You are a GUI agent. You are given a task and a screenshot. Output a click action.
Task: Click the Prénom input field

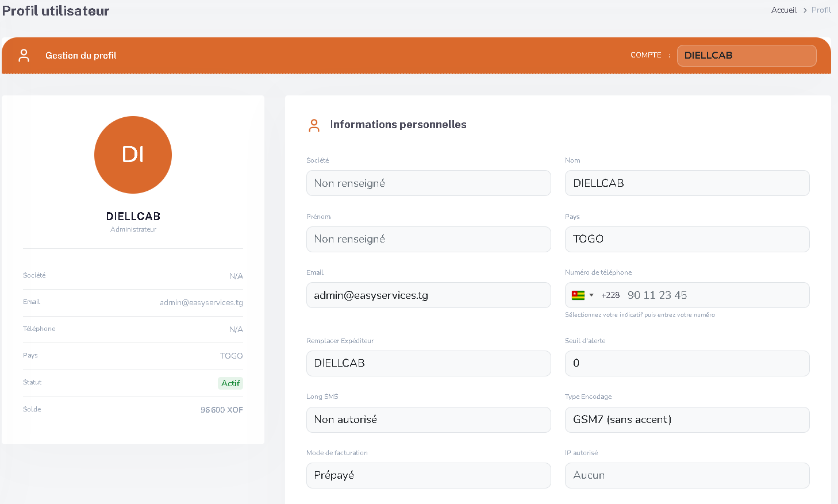click(x=429, y=239)
